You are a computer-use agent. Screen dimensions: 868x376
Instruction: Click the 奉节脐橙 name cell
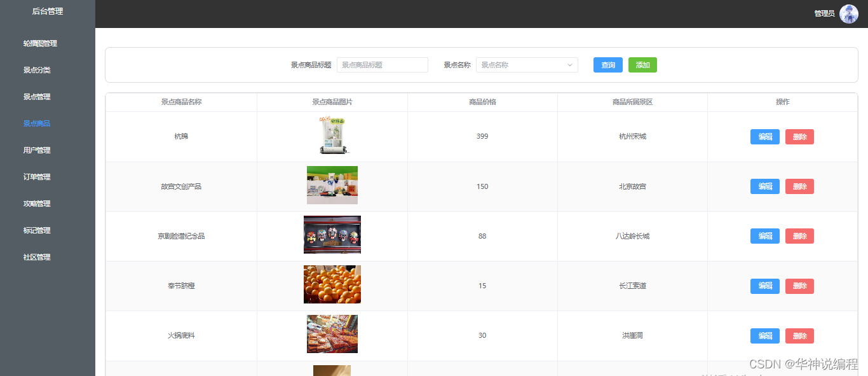tap(181, 286)
